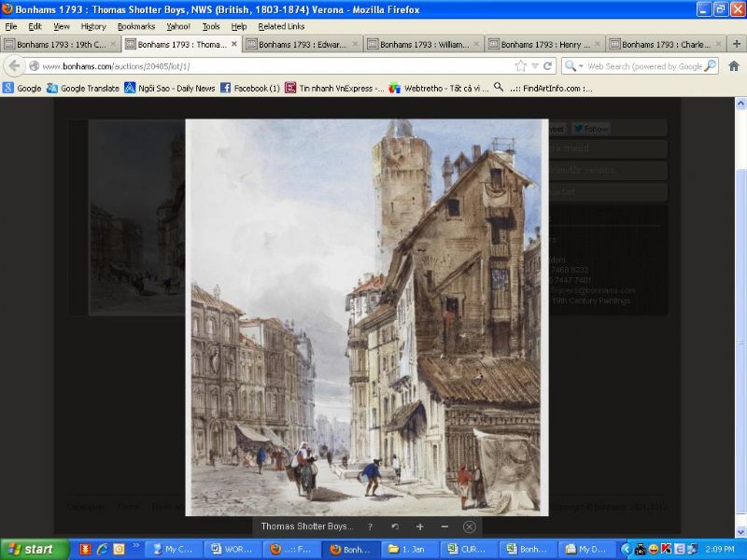The image size is (747, 560).
Task: Go to the Firefox home page icon
Action: click(733, 66)
